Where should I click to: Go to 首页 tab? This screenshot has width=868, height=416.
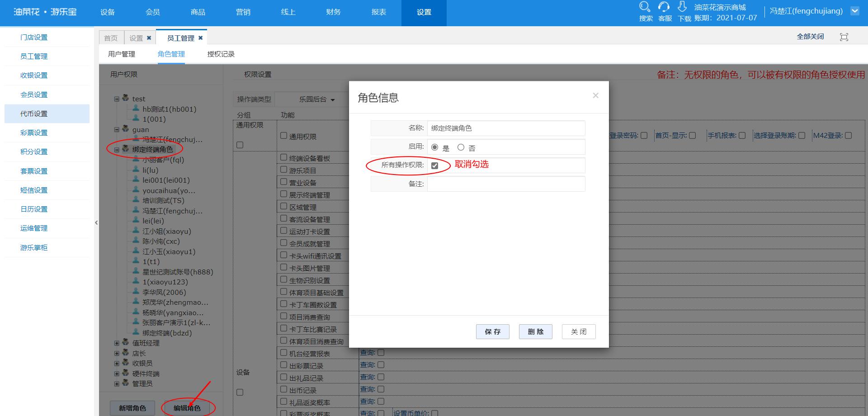(111, 38)
